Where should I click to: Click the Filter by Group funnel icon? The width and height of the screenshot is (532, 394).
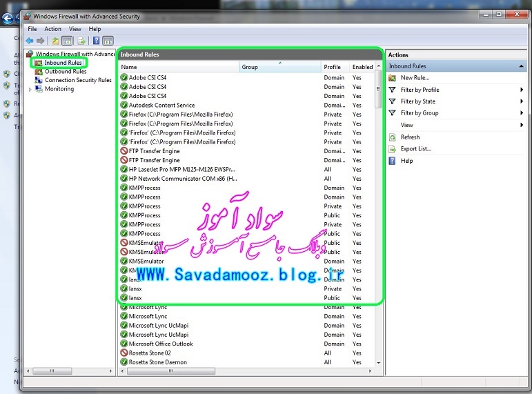coord(392,112)
